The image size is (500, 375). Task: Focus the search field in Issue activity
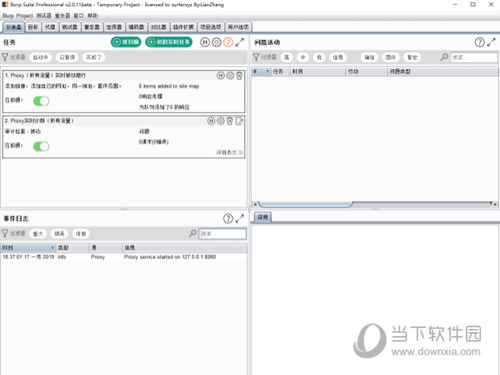click(x=474, y=57)
